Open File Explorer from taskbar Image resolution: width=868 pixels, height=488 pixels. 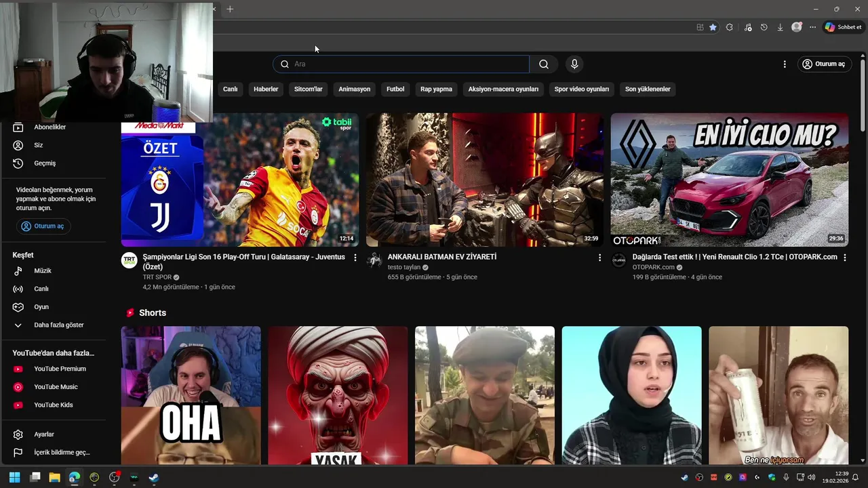(x=54, y=477)
